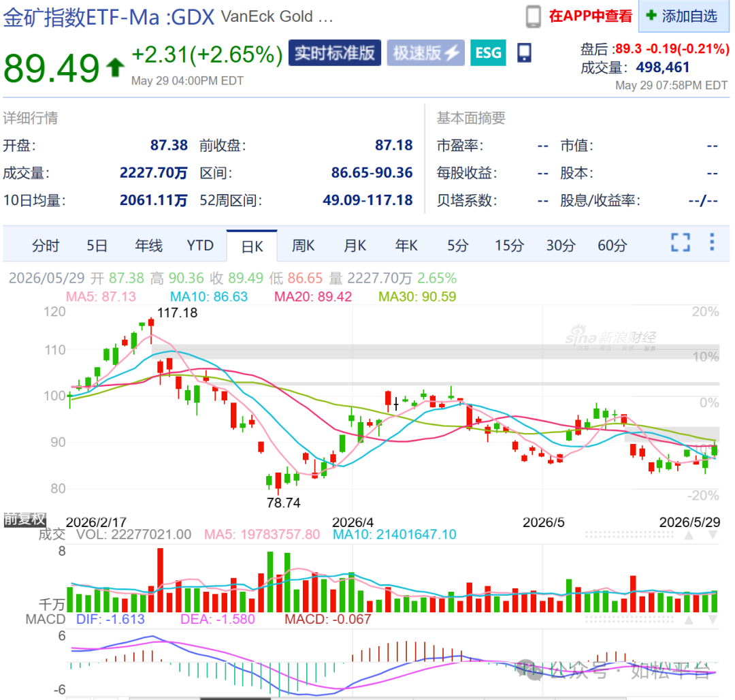
Task: Click the 2026/2/17 date axis label
Action: 96,522
